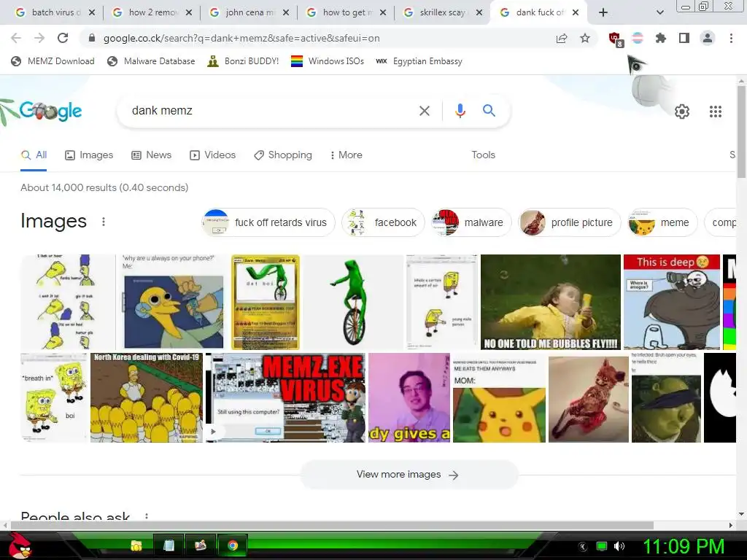Open search Tools options

tap(483, 155)
